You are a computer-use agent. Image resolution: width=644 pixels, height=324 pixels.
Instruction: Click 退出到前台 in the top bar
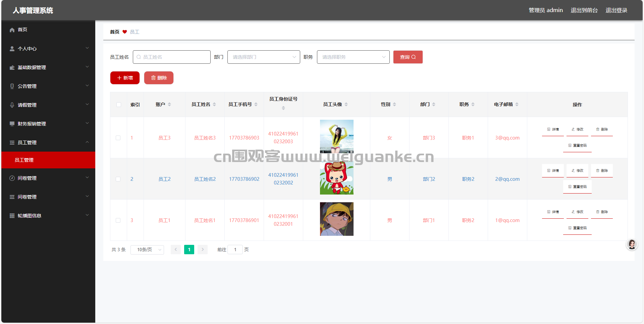[584, 10]
